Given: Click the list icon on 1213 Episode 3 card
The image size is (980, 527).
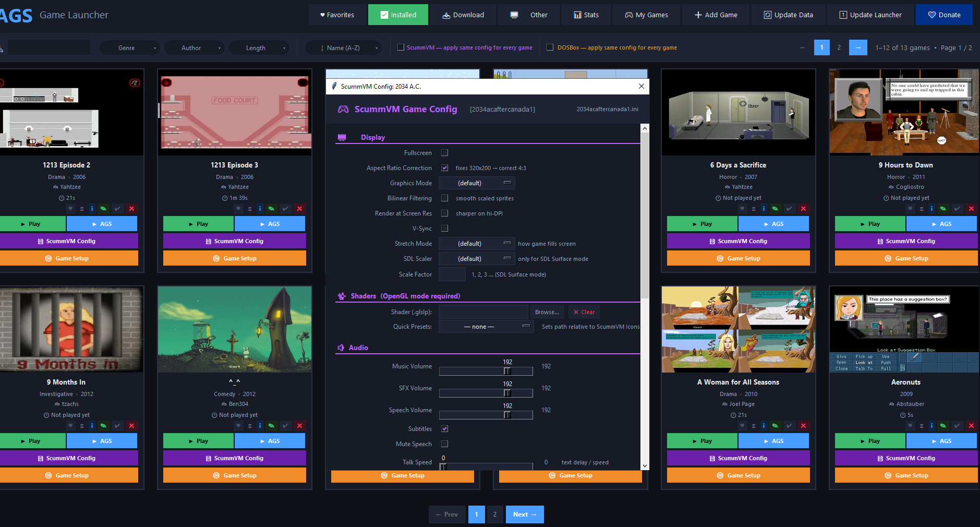Looking at the screenshot, I should click(250, 209).
